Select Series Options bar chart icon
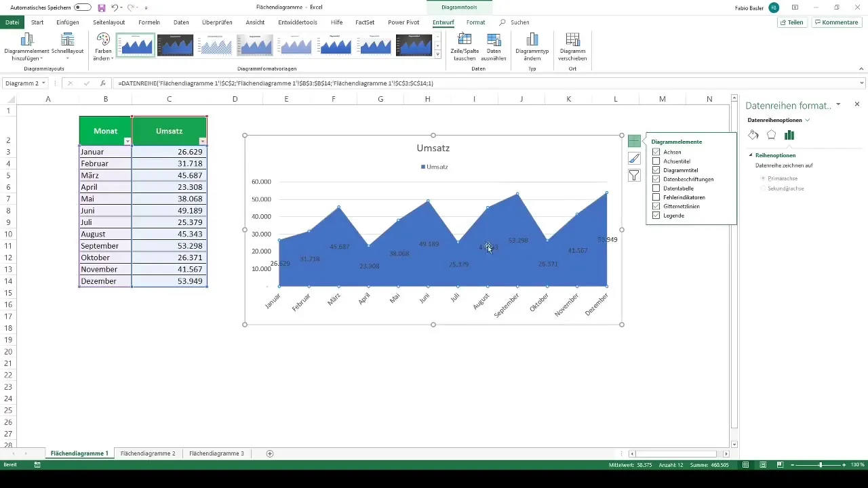Screen dimensions: 868x488 [789, 135]
